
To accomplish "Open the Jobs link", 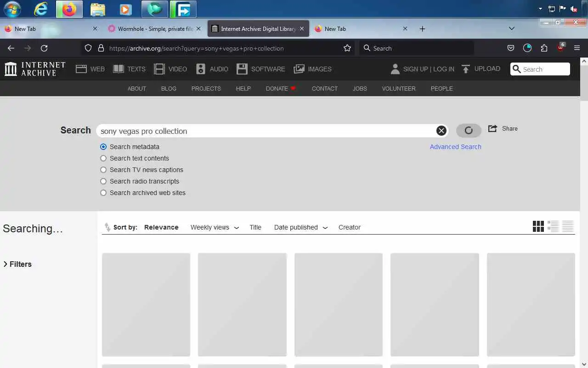I will [x=360, y=88].
